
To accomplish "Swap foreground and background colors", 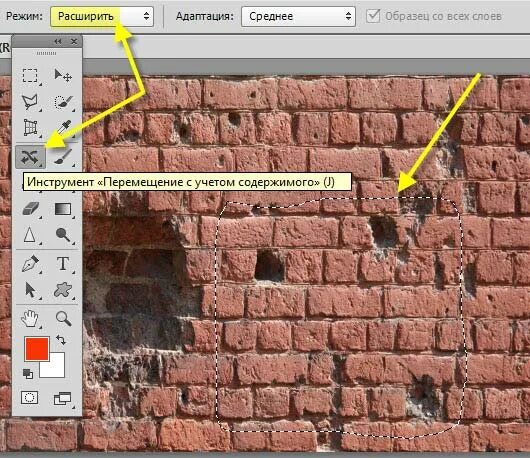I will [61, 339].
